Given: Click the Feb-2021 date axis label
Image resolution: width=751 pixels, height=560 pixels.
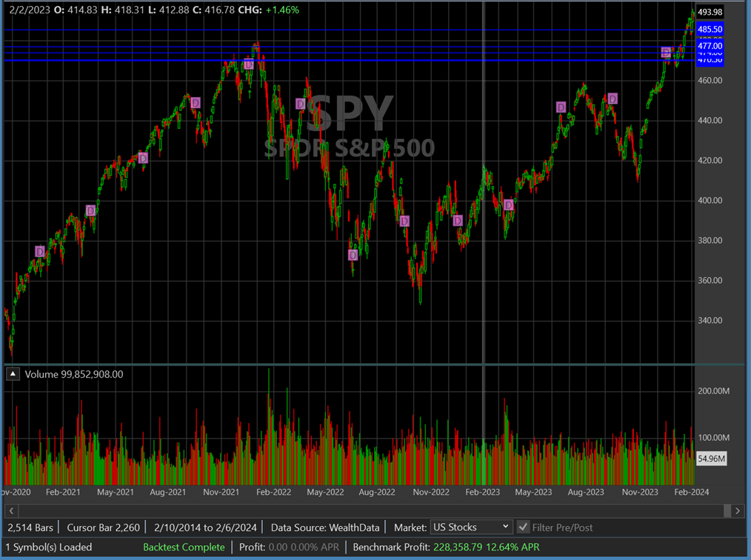Looking at the screenshot, I should pyautogui.click(x=63, y=492).
